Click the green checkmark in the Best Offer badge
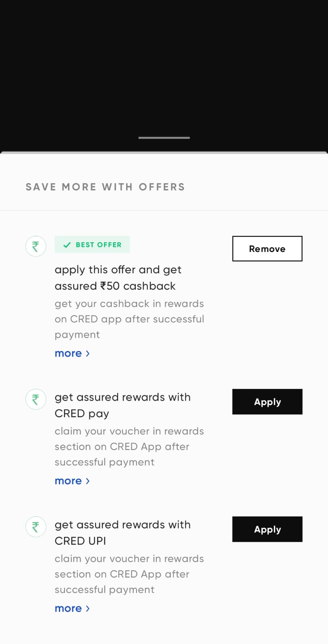Image resolution: width=328 pixels, height=644 pixels. pos(67,245)
